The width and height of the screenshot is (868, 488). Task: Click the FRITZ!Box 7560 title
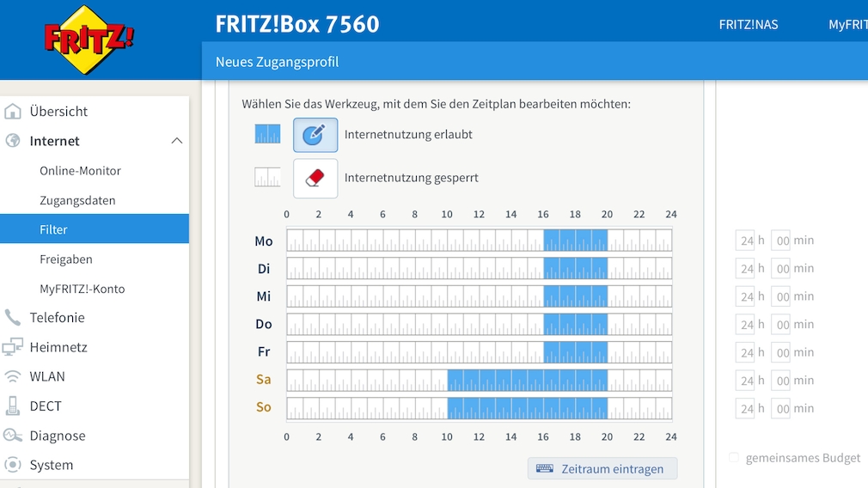point(297,24)
